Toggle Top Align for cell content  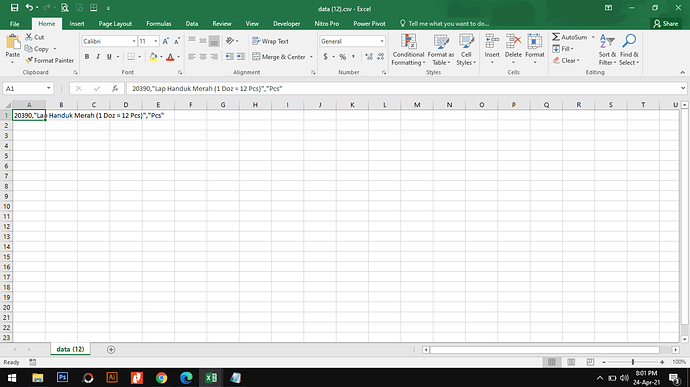tap(191, 41)
